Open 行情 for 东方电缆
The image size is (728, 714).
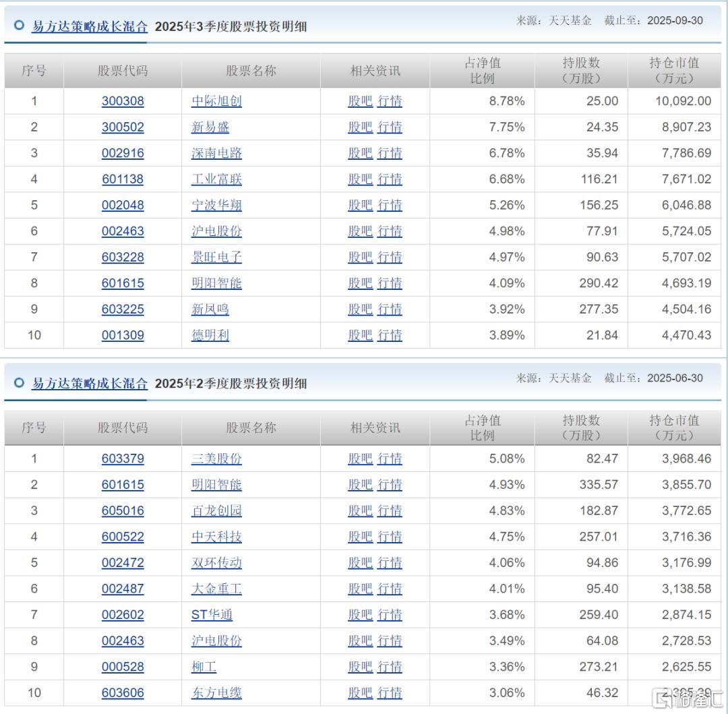(x=390, y=692)
